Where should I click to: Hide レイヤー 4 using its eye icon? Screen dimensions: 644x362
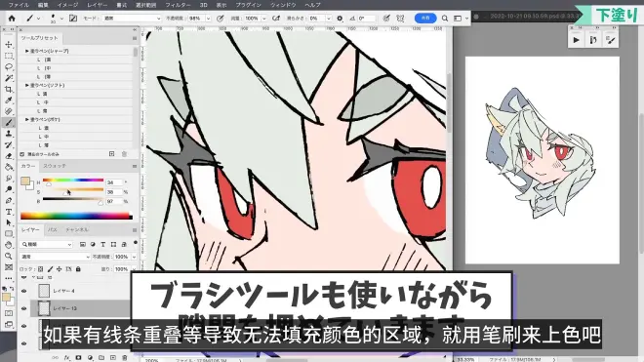[23, 291]
